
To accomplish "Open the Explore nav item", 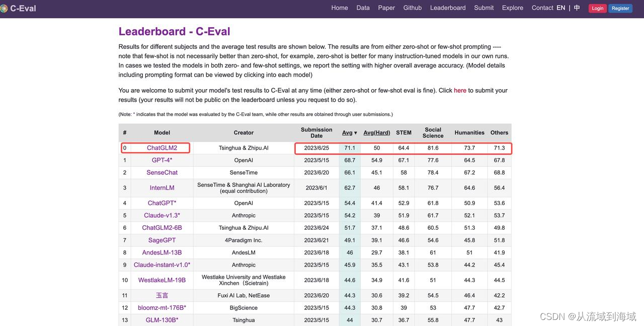I will (x=513, y=8).
